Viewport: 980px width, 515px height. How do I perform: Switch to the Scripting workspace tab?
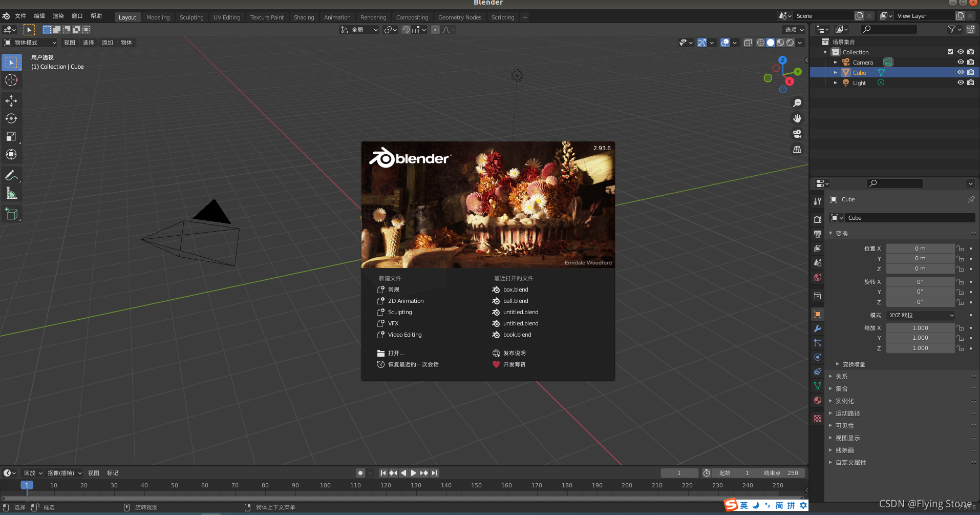click(x=503, y=17)
